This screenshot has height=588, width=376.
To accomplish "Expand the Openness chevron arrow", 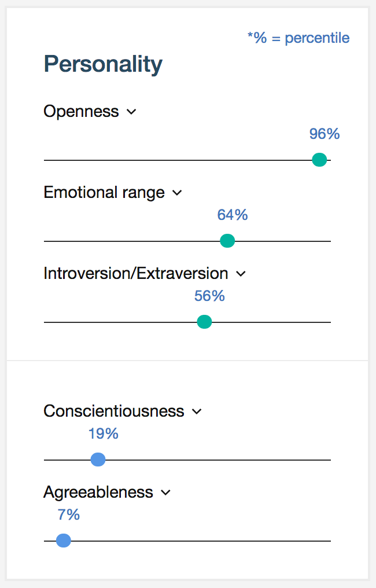I will (131, 112).
